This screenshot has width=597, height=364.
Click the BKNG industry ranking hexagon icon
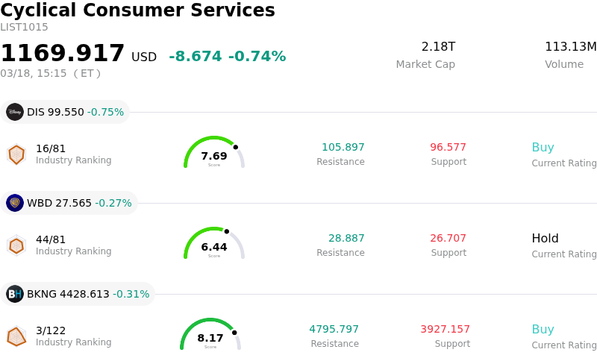(x=16, y=336)
